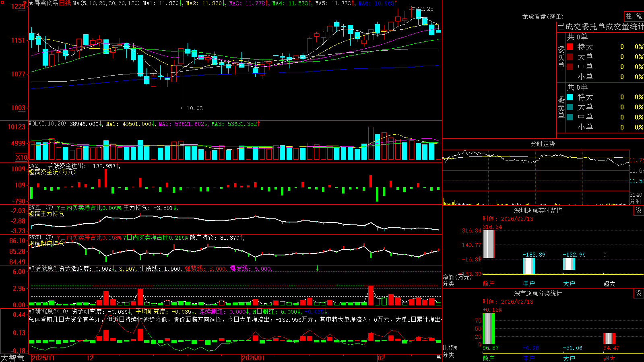Click the 散户持仓: 85.370 reading
This screenshot has width=644, height=362.
pos(215,237)
